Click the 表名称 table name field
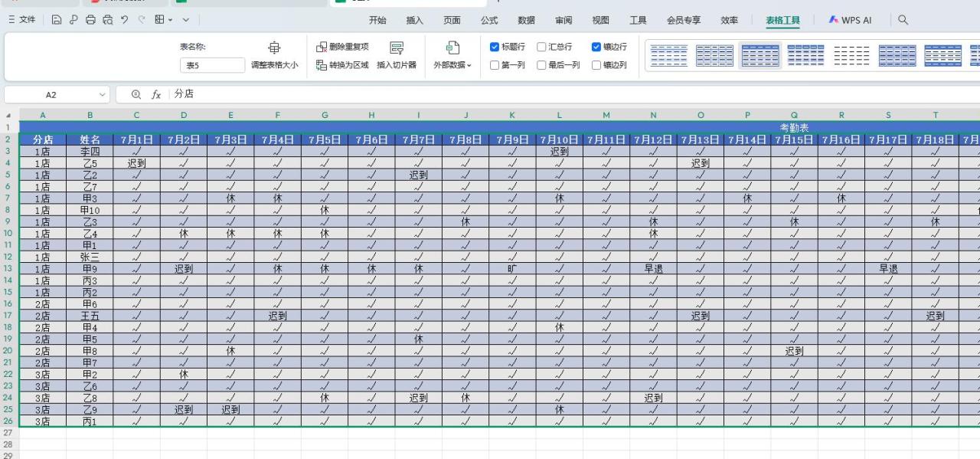980x459 pixels. coord(212,65)
